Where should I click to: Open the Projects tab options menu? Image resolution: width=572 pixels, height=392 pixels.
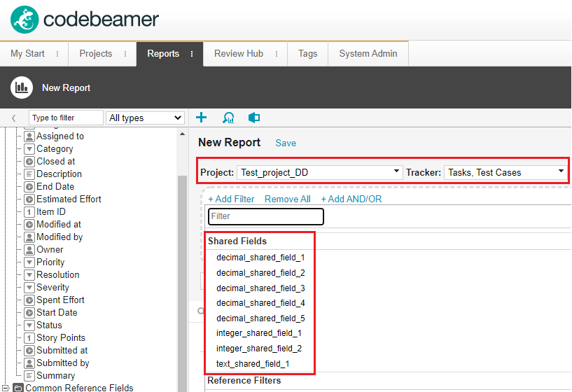(125, 54)
